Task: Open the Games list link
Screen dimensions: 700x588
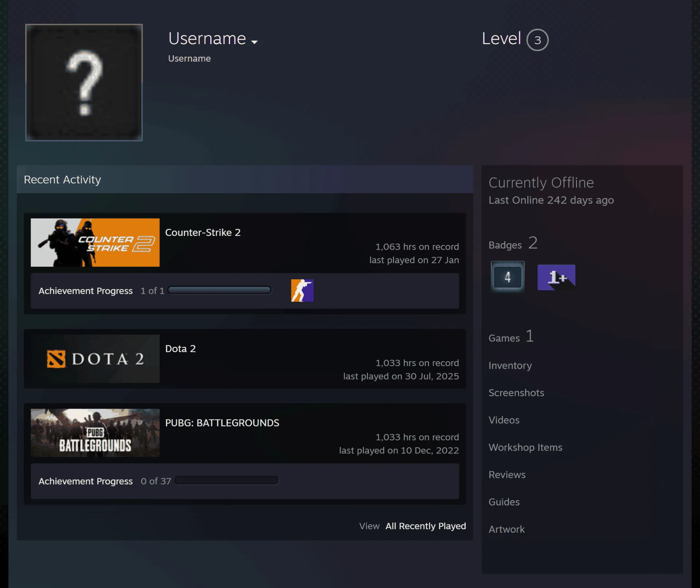Action: click(x=511, y=336)
